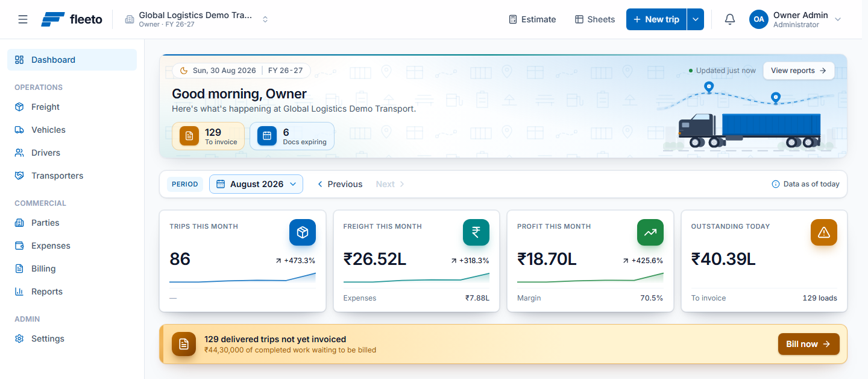Click the Bill now button
The image size is (868, 379).
pos(808,344)
